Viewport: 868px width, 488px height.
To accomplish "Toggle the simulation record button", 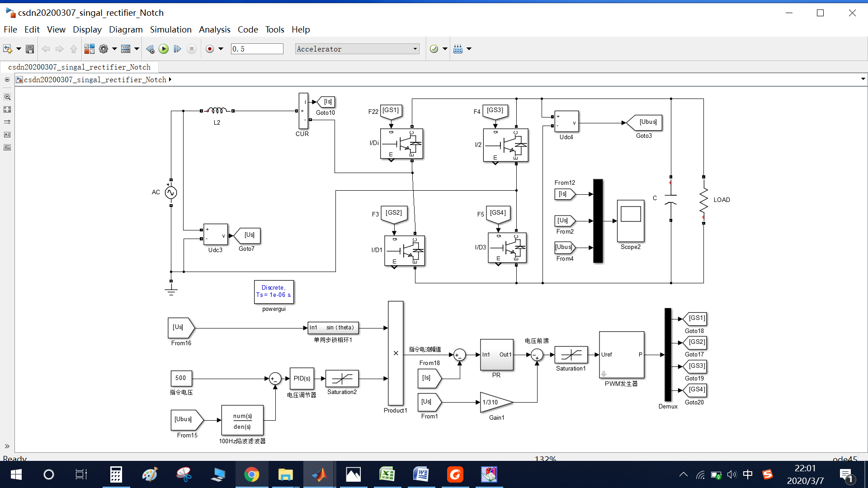I will [210, 49].
